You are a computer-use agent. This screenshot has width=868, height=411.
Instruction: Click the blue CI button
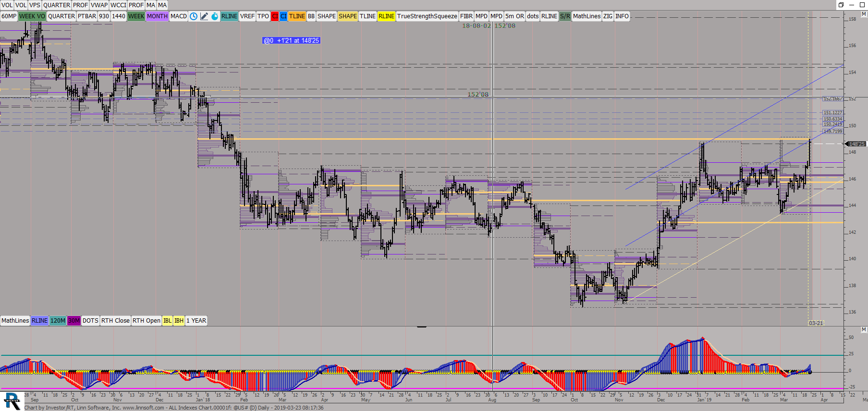click(x=283, y=16)
